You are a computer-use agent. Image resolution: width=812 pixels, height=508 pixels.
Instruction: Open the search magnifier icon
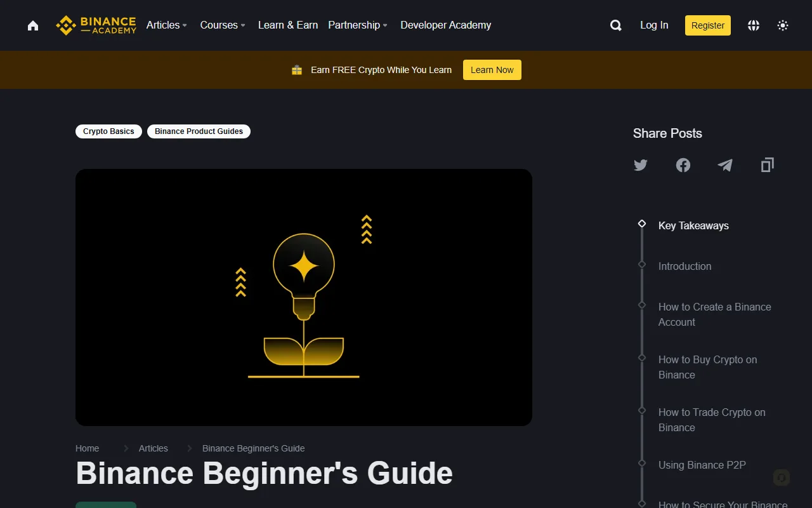615,25
